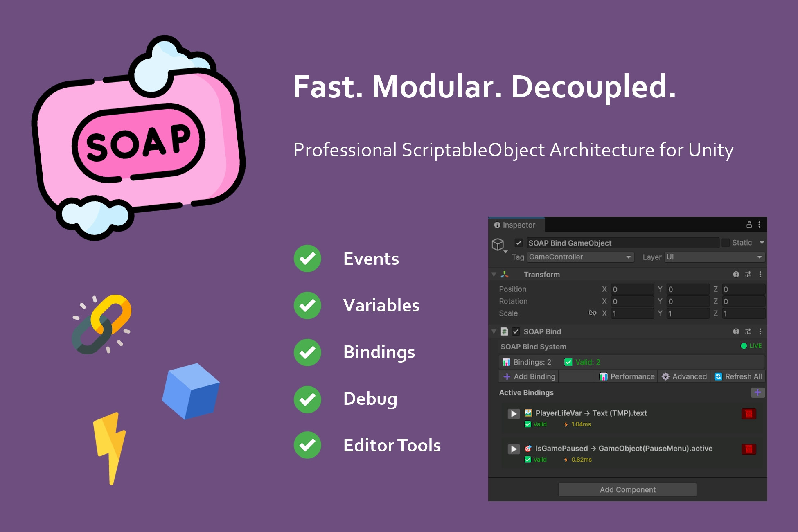Click the GameObject cube icon in Inspector
798x532 pixels.
[498, 244]
